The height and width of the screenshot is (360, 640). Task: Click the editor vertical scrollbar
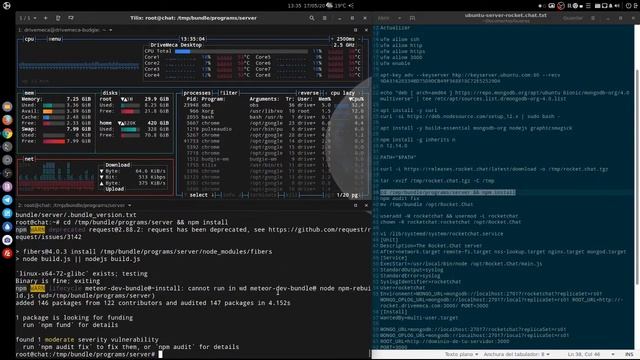pos(637,176)
